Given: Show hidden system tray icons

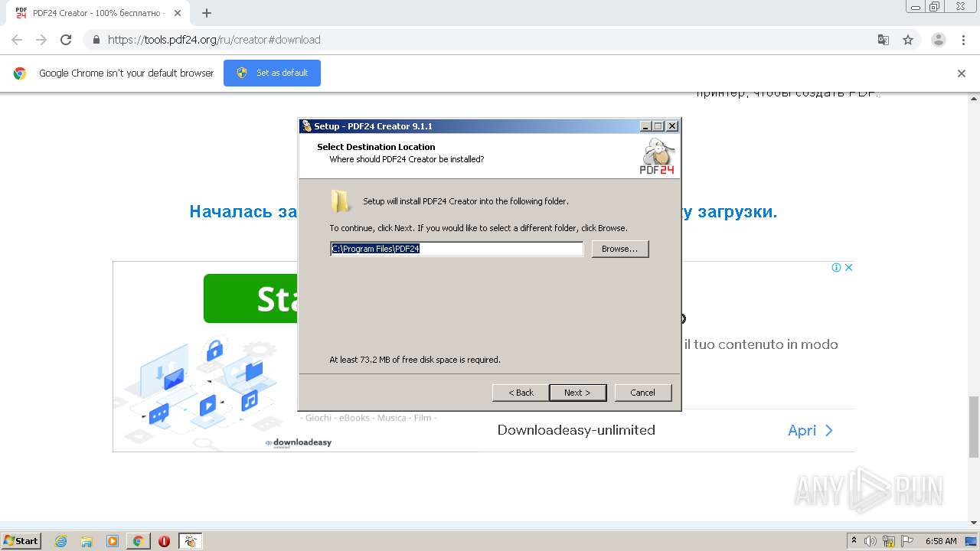Looking at the screenshot, I should [854, 541].
